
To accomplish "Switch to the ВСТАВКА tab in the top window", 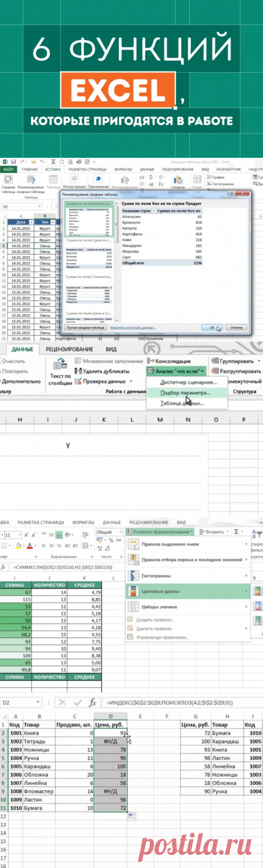I will (53, 169).
